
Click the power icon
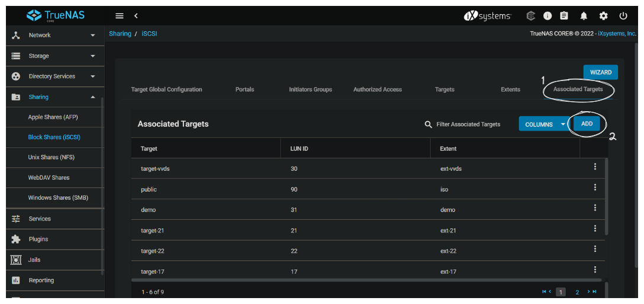click(x=623, y=16)
